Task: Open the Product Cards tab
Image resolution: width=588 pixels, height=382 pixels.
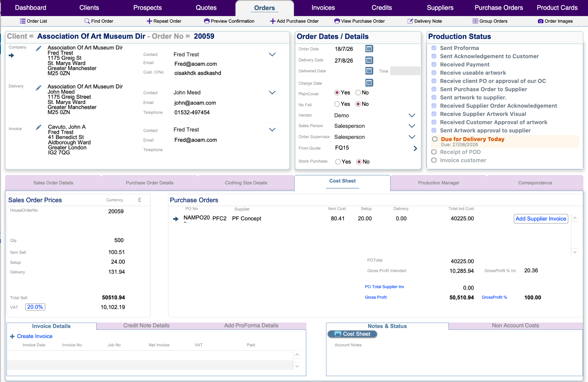Action: click(557, 8)
